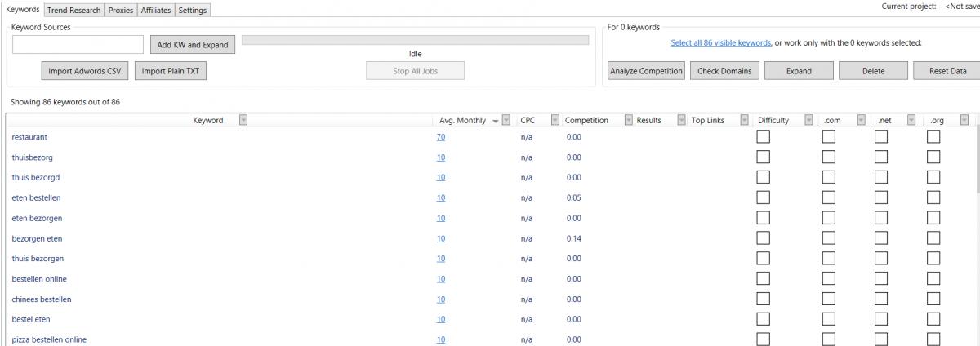Open the Keyword column filter dropdown
This screenshot has width=980, height=346.
tap(243, 121)
